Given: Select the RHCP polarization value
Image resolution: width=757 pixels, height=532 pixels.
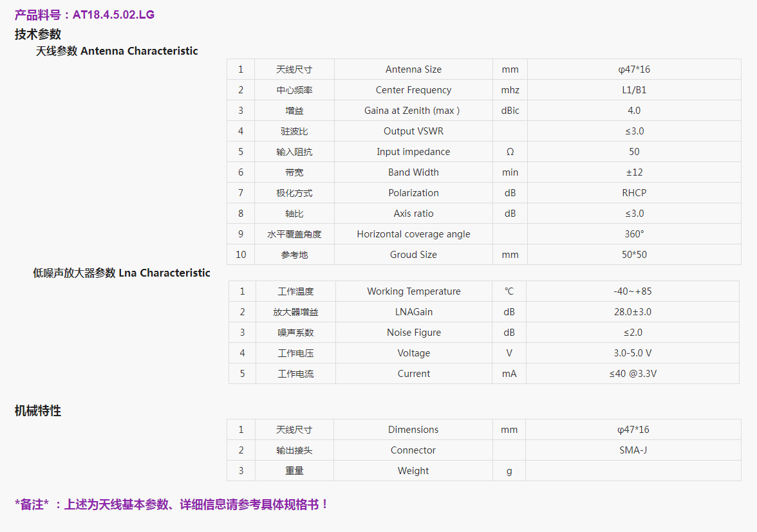Looking at the screenshot, I should pos(634,193).
